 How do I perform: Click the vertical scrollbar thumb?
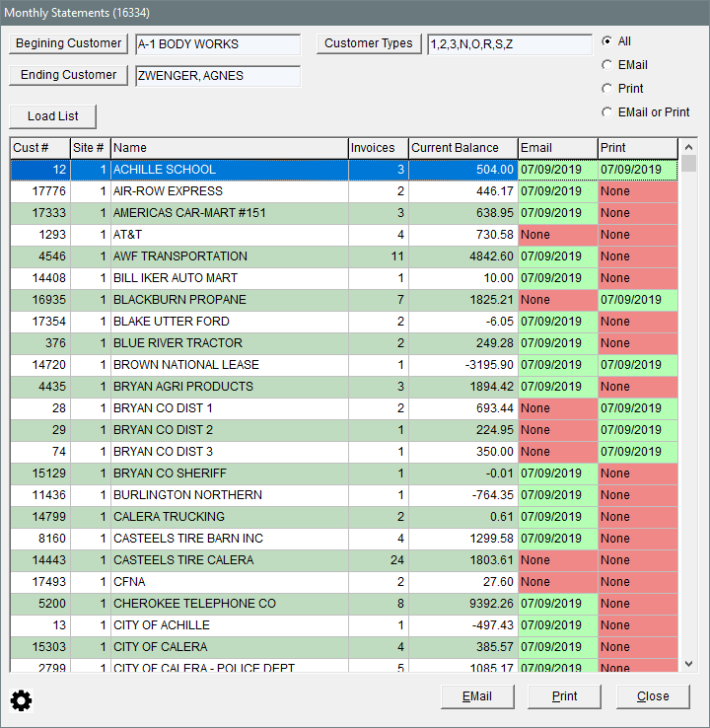[688, 164]
